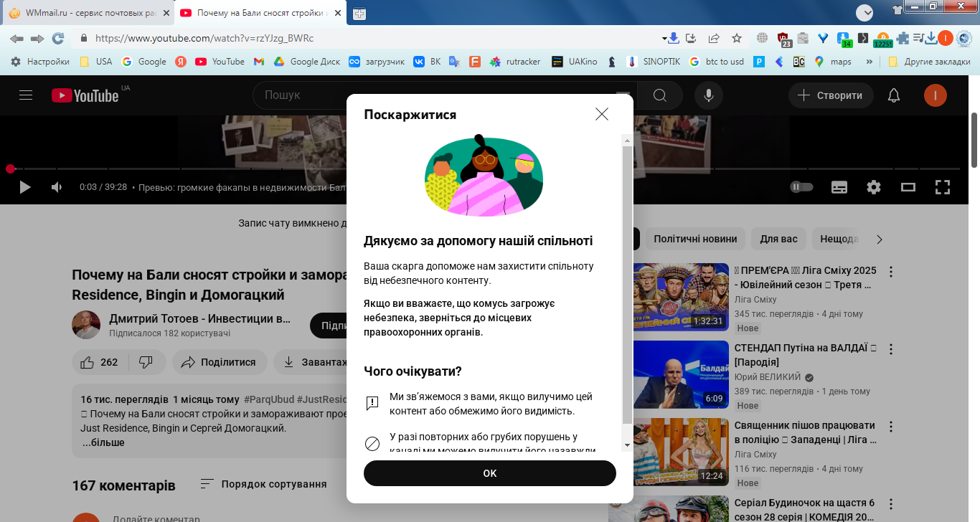The height and width of the screenshot is (522, 980).
Task: Focus the address bar URL
Action: tap(204, 38)
